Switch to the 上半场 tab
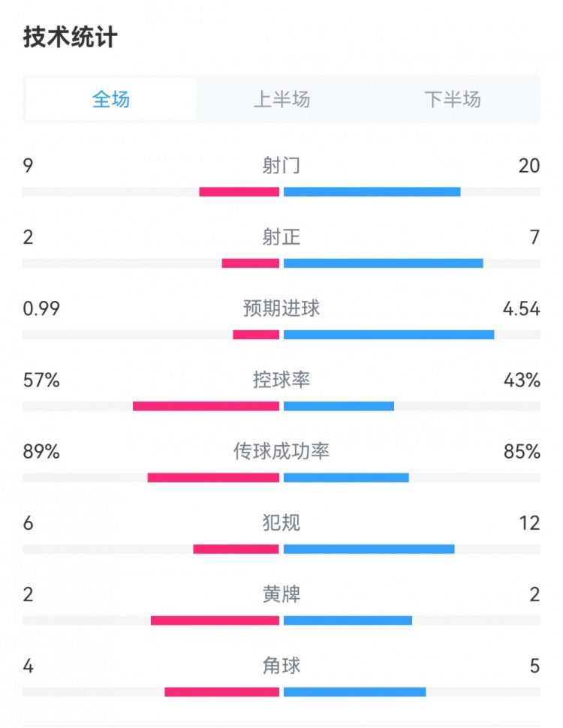The height and width of the screenshot is (728, 563). [x=281, y=99]
